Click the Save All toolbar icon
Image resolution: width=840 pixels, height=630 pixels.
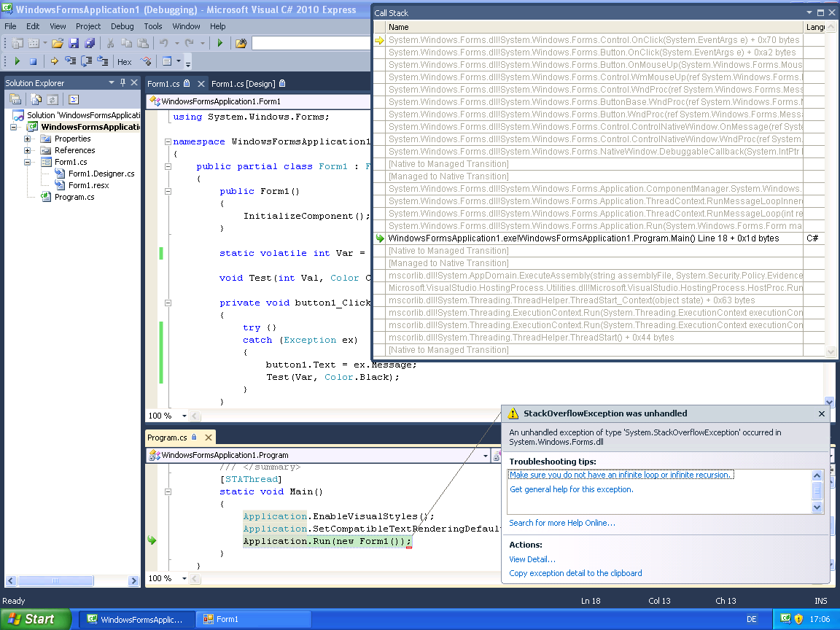(x=90, y=44)
